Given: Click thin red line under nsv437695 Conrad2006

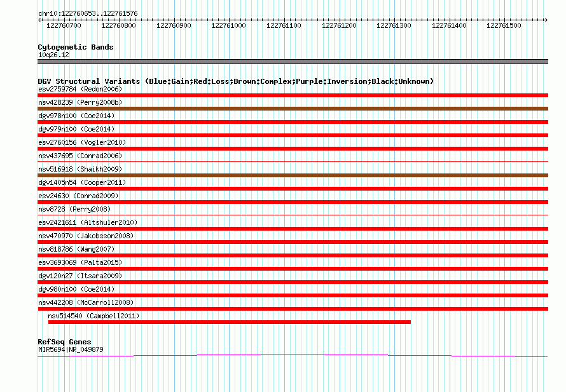Looking at the screenshot, I should [x=293, y=161].
